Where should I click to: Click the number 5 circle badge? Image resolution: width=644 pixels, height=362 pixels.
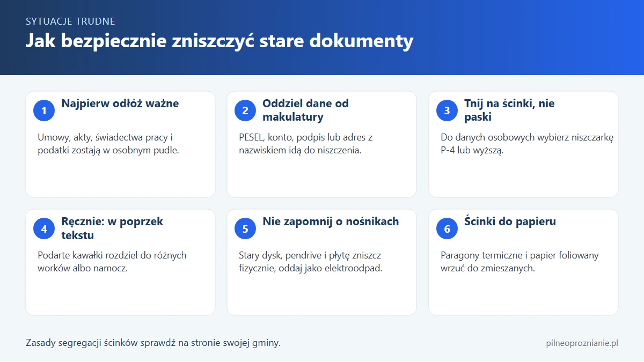[245, 229]
